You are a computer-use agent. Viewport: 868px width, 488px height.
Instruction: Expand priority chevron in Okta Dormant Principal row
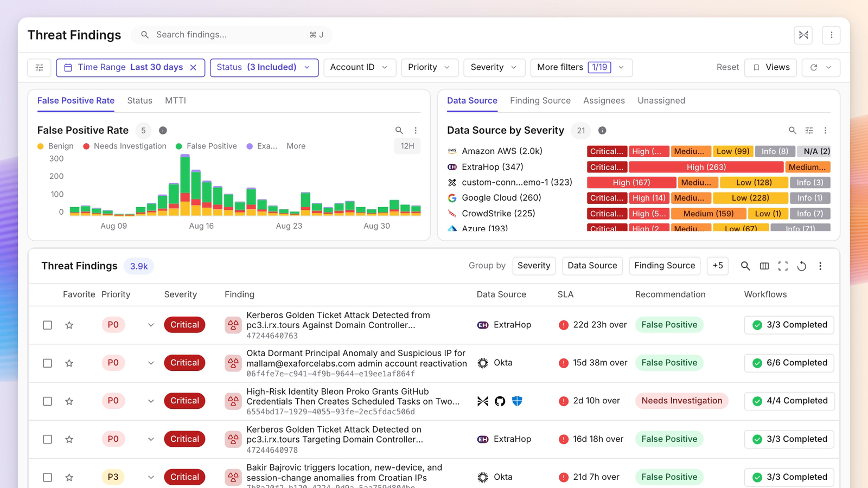[x=151, y=363]
